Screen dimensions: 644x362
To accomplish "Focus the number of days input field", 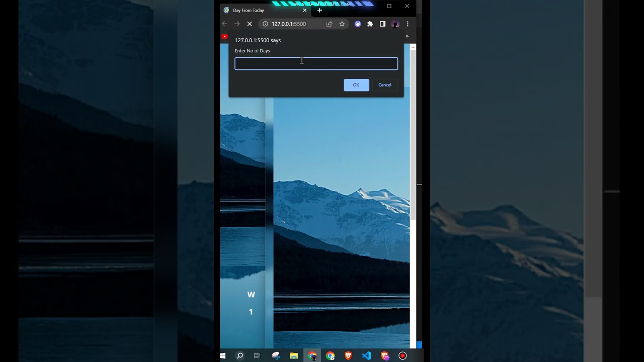I will [316, 63].
